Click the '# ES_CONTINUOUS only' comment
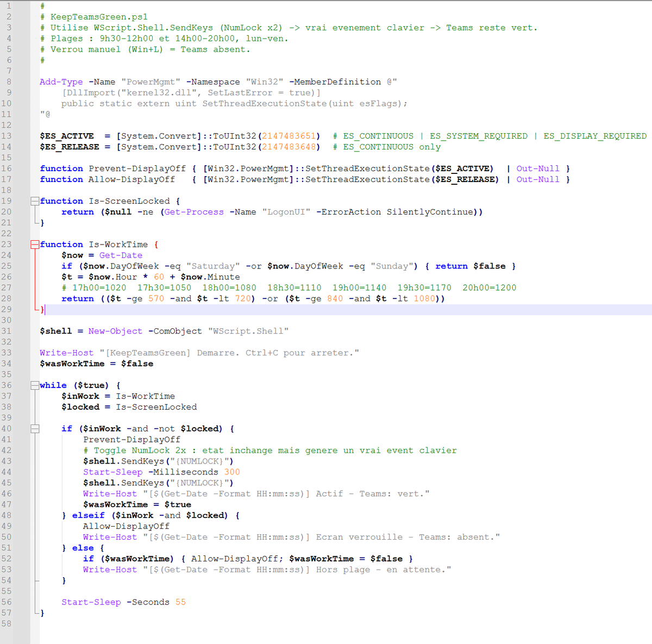 click(x=387, y=147)
